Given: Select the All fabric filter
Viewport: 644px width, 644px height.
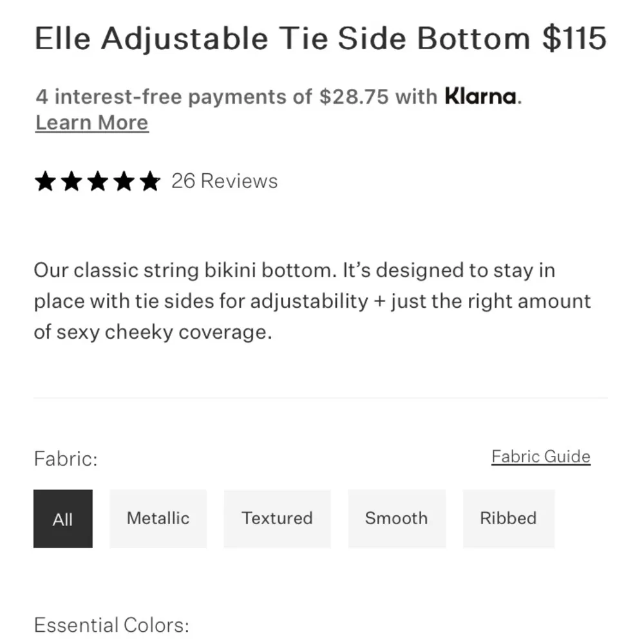Looking at the screenshot, I should pos(62,518).
